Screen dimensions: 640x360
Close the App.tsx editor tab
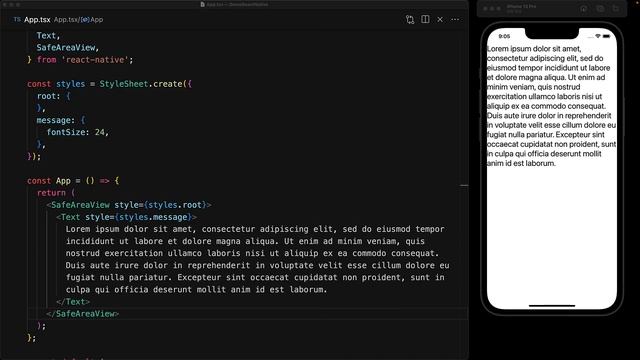point(440,19)
